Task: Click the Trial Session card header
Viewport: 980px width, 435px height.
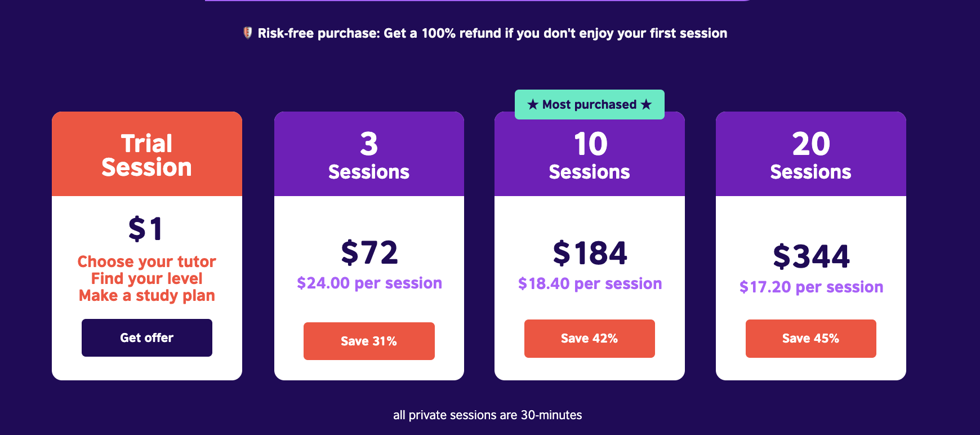Action: [147, 154]
